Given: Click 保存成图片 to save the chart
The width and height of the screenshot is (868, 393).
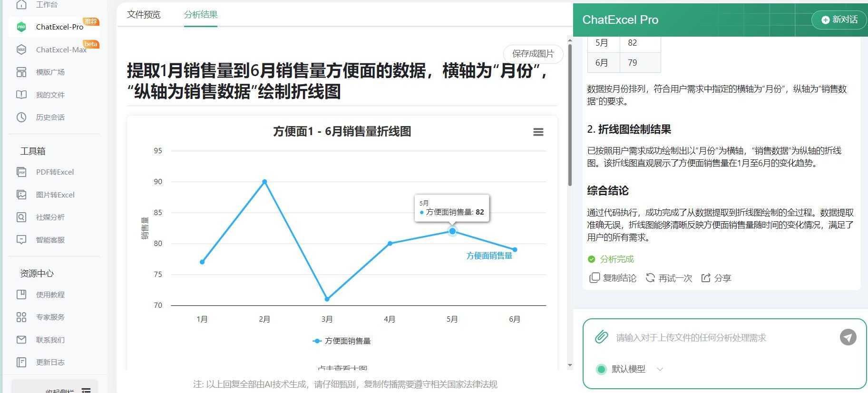Looking at the screenshot, I should [533, 54].
